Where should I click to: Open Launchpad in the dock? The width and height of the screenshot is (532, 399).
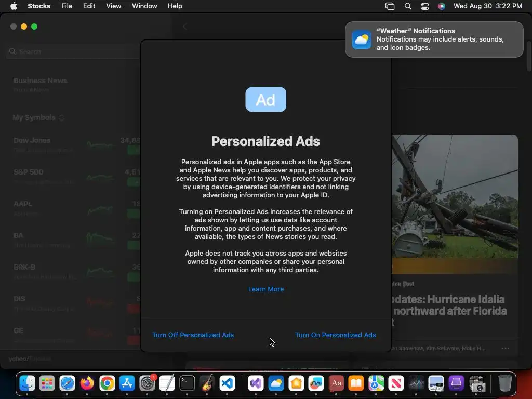coord(47,383)
